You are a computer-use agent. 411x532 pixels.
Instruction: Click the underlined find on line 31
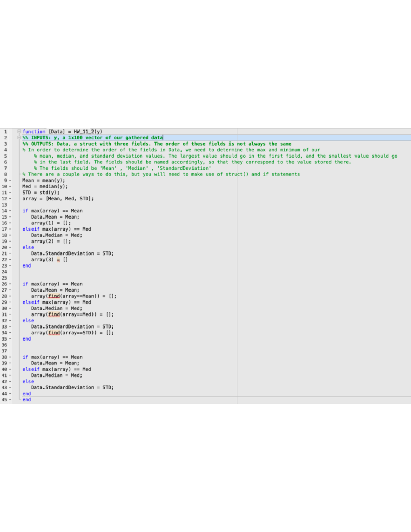(54, 314)
